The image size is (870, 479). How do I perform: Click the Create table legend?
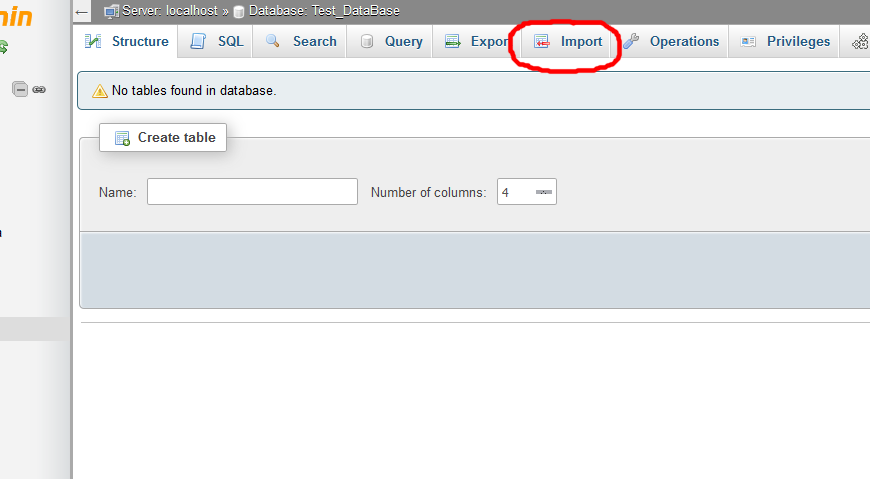click(x=164, y=138)
